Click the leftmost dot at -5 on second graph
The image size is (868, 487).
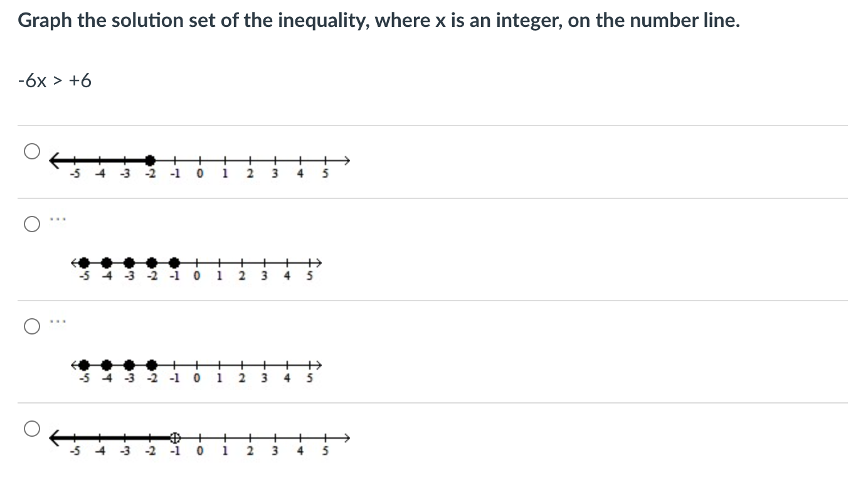tap(83, 262)
